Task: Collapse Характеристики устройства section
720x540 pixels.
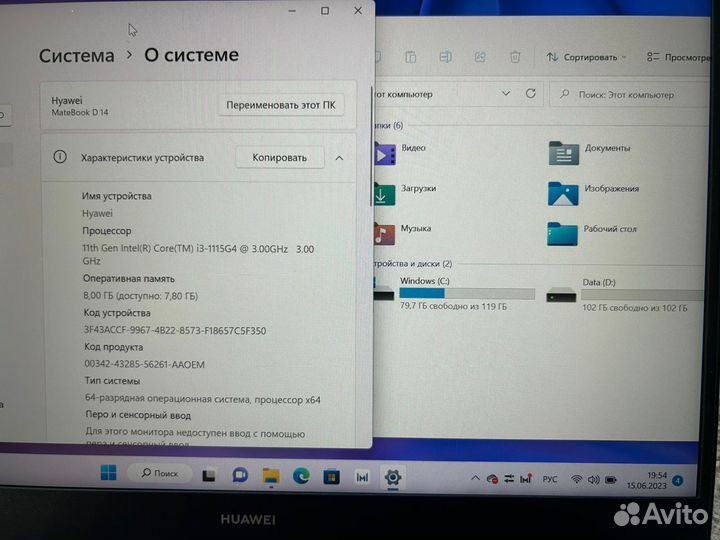Action: pyautogui.click(x=339, y=158)
